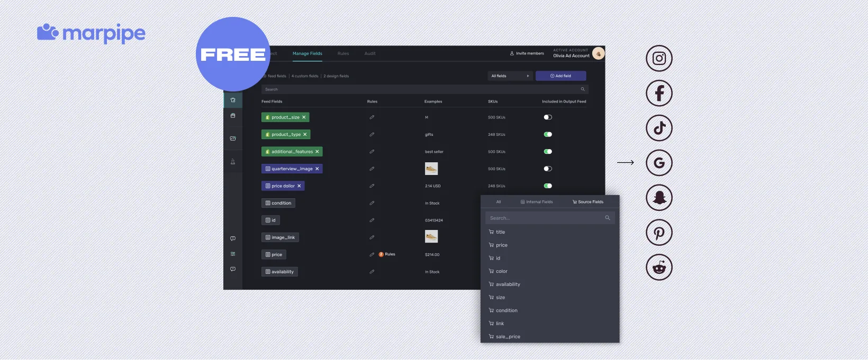Open the shopping bag sidebar icon
The image size is (868, 360).
click(x=233, y=115)
